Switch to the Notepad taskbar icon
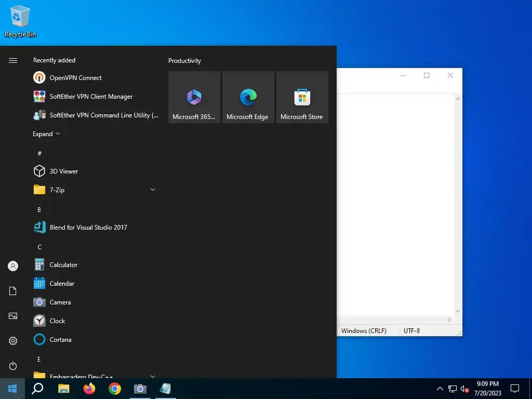This screenshot has height=399, width=532. pos(166,389)
